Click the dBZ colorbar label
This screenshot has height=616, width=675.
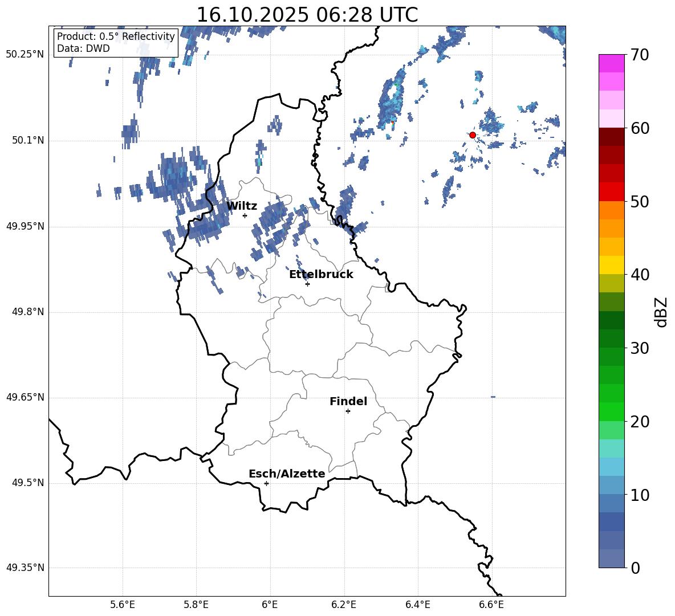661,312
